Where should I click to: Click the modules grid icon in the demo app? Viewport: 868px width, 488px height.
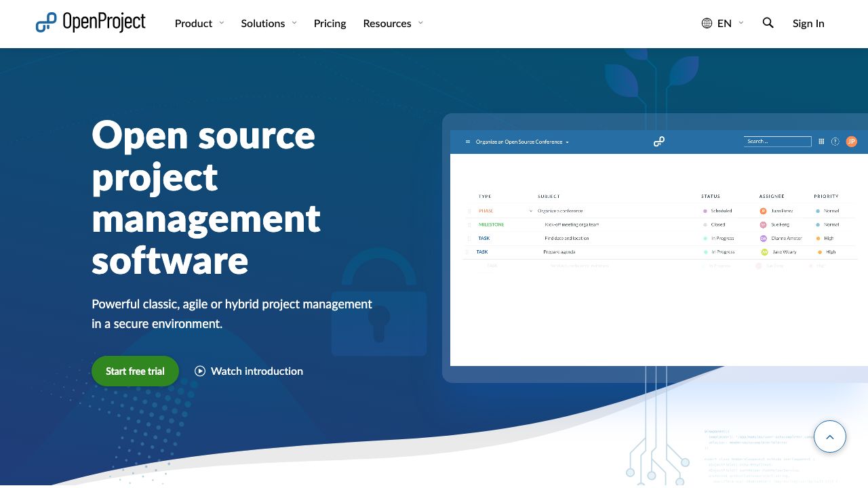[x=821, y=142]
